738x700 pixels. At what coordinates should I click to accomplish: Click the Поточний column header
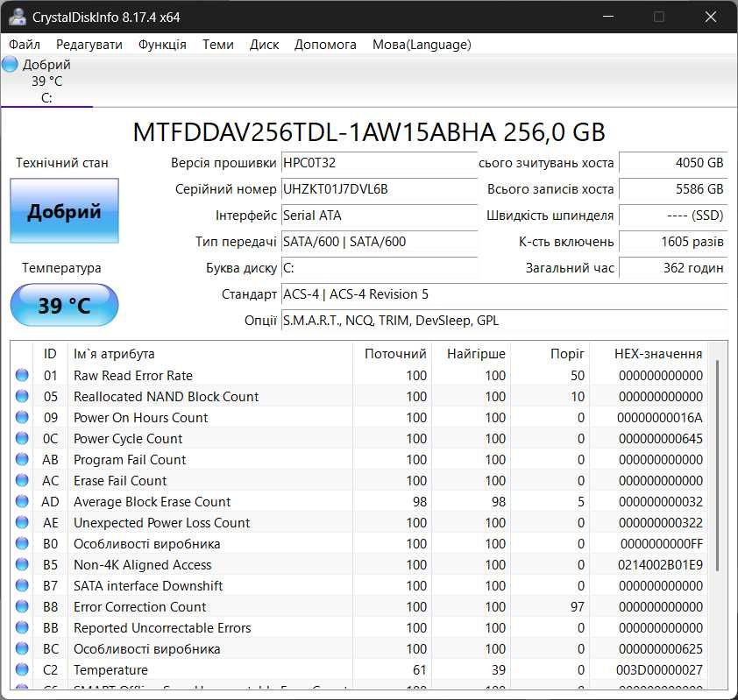pos(392,354)
